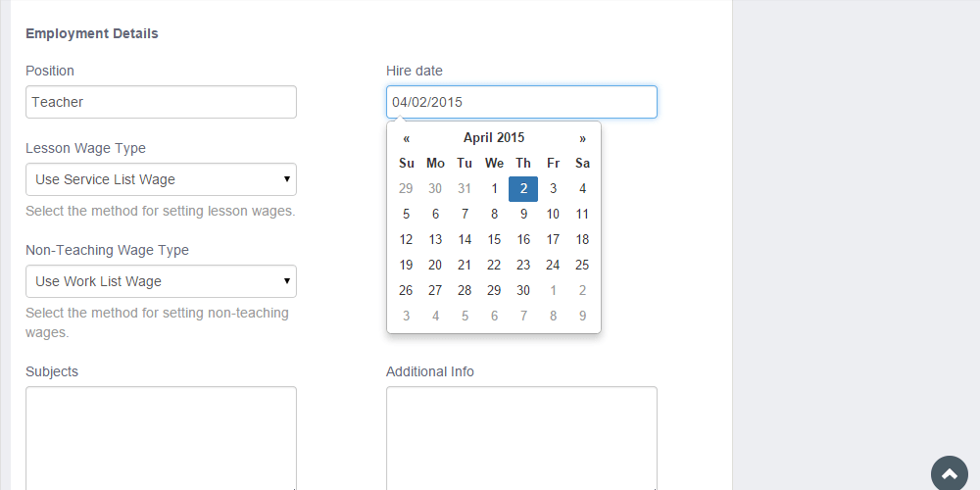Pick April 27 in the calendar
Viewport: 980px width, 490px height.
436,291
